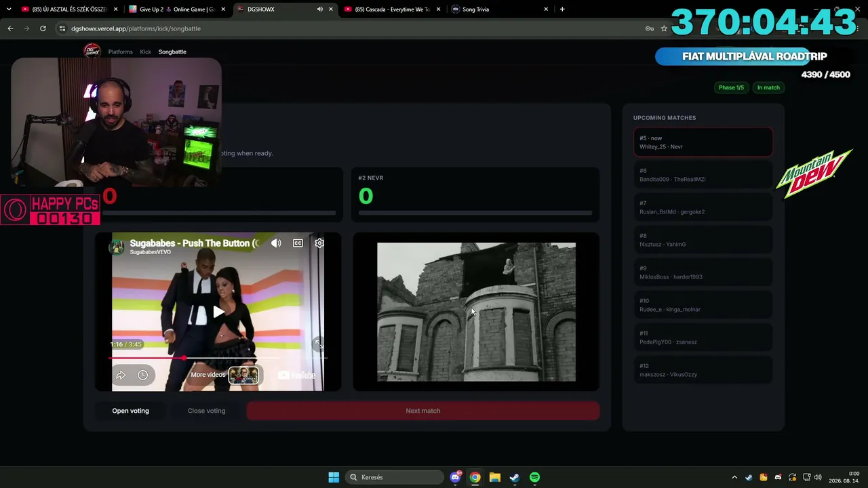This screenshot has width=868, height=488.
Task: Open the More videos thumbnail
Action: pos(243,375)
